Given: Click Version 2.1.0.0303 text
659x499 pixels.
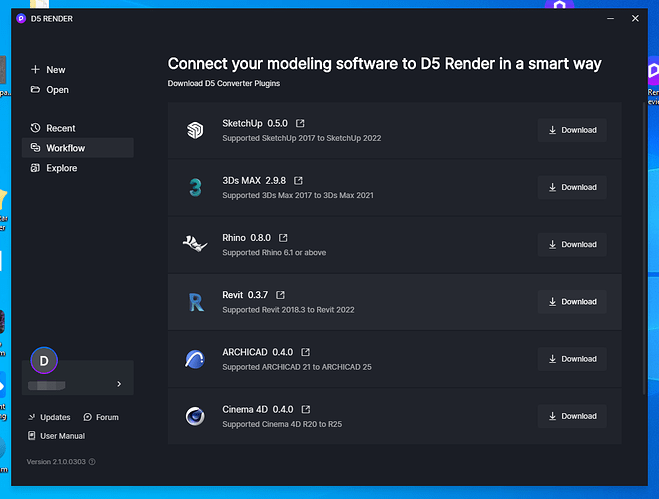Looking at the screenshot, I should pyautogui.click(x=56, y=462).
